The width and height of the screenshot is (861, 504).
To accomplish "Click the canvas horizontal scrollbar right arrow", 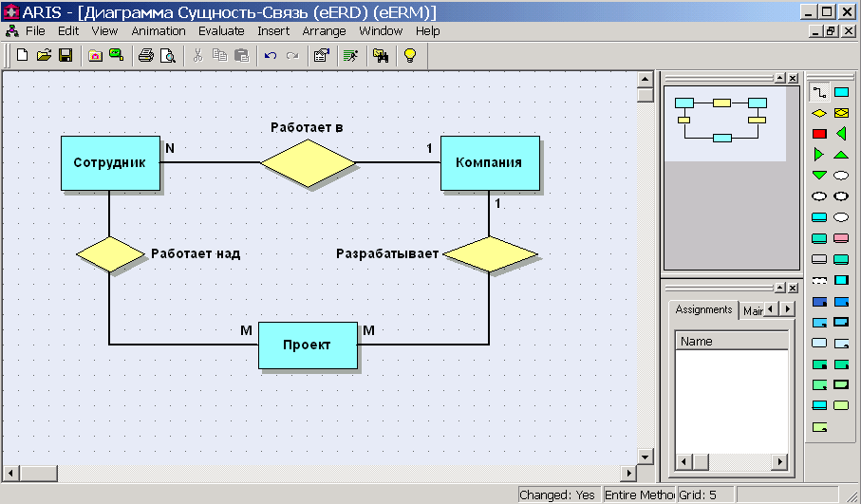I will tap(629, 473).
